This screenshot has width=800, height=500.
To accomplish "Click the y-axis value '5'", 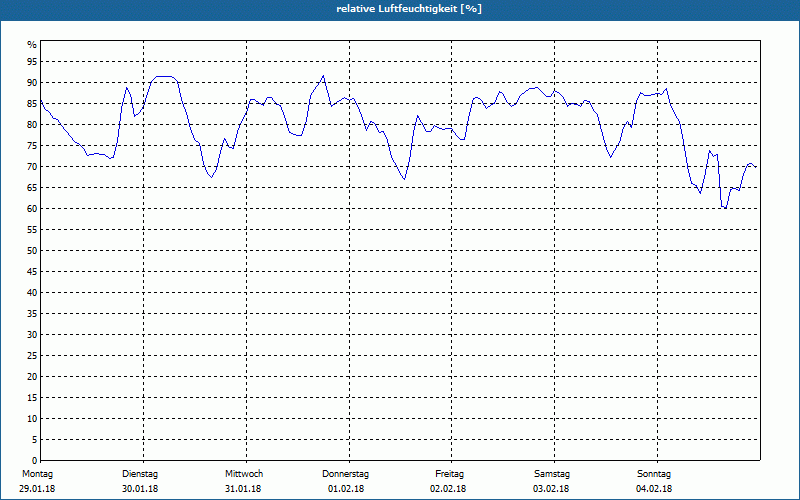I will tap(35, 439).
